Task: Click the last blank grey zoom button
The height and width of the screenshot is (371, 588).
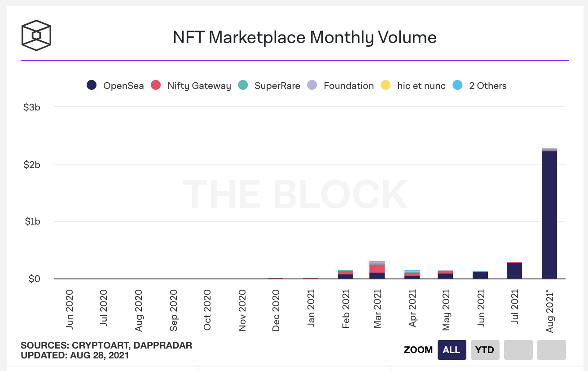Action: point(552,350)
